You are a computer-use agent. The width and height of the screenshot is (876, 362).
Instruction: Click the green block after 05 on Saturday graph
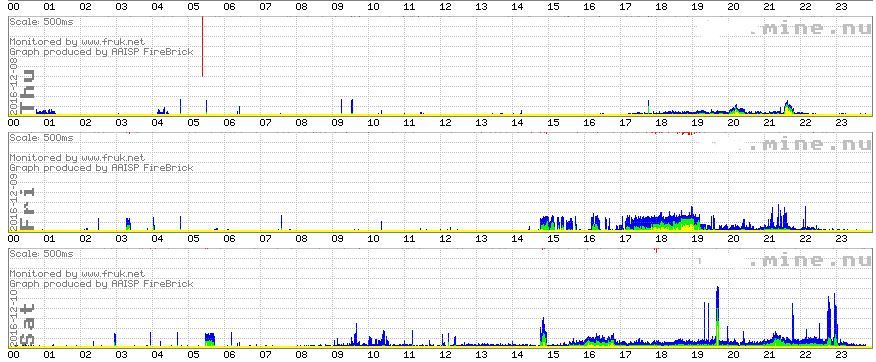click(x=210, y=340)
